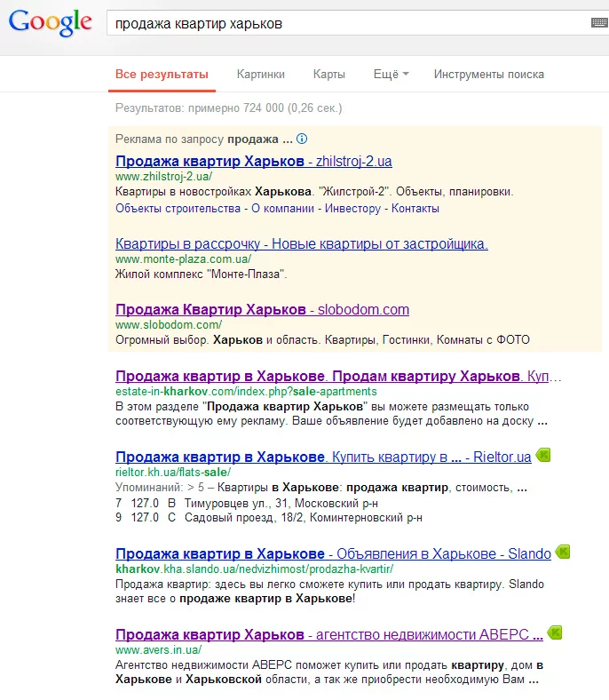The width and height of the screenshot is (609, 700).
Task: Click green tag icon beside the АВЕРС result
Action: [x=555, y=632]
